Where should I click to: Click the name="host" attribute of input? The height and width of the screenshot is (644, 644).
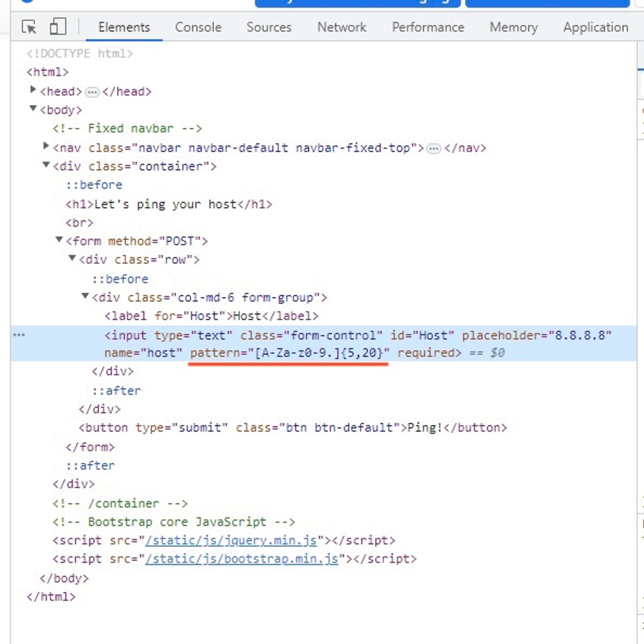[x=144, y=353]
